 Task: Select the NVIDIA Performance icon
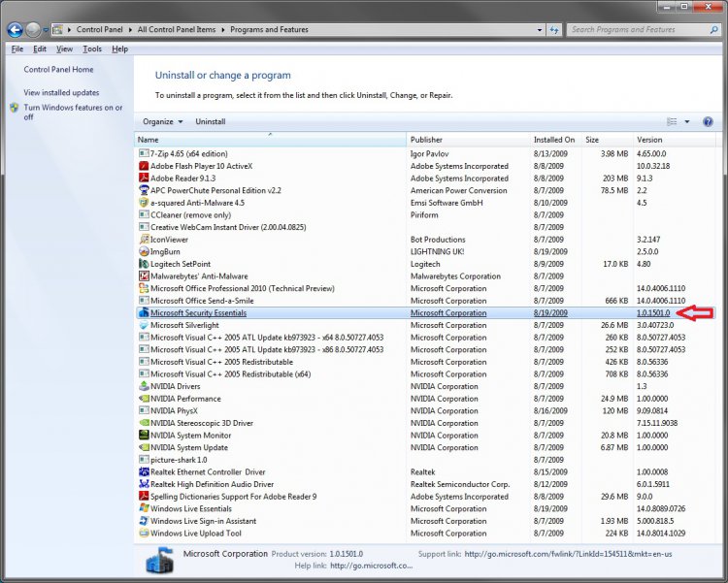tap(144, 399)
